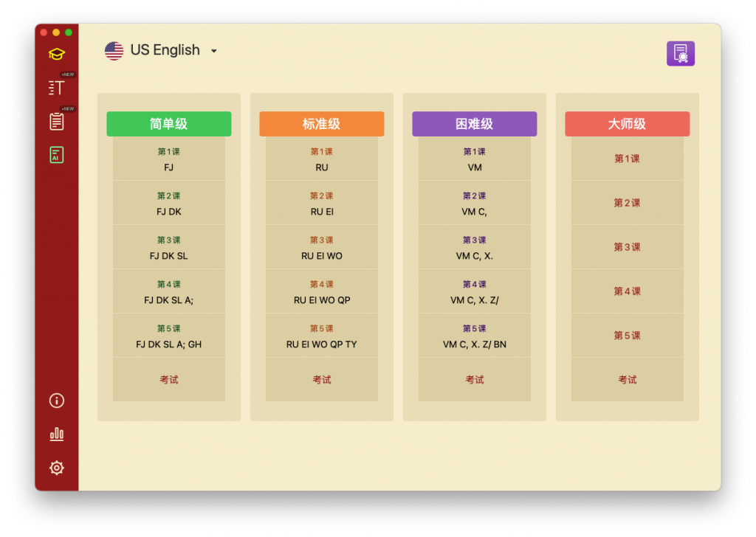The width and height of the screenshot is (756, 537).
Task: Click the US English language label
Action: click(165, 50)
